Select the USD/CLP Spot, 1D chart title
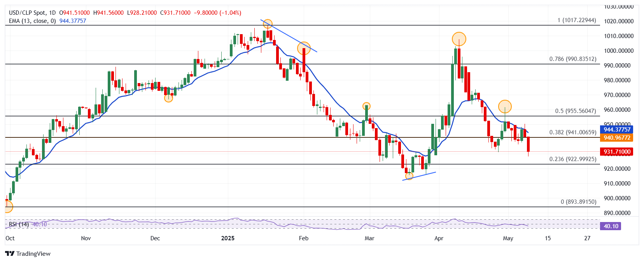Viewport: 644px width, 262px height. (33, 13)
